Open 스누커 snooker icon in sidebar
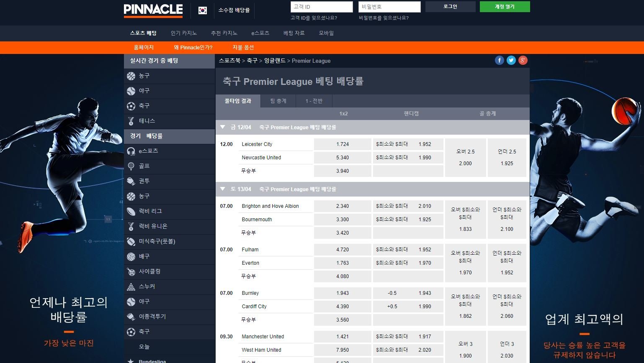This screenshot has height=363, width=644. (x=131, y=286)
